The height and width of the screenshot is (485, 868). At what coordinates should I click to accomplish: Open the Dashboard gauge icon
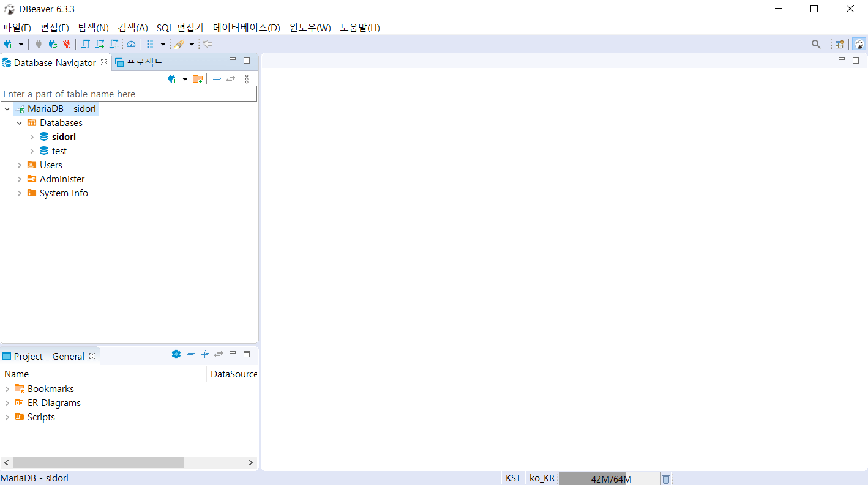point(131,44)
